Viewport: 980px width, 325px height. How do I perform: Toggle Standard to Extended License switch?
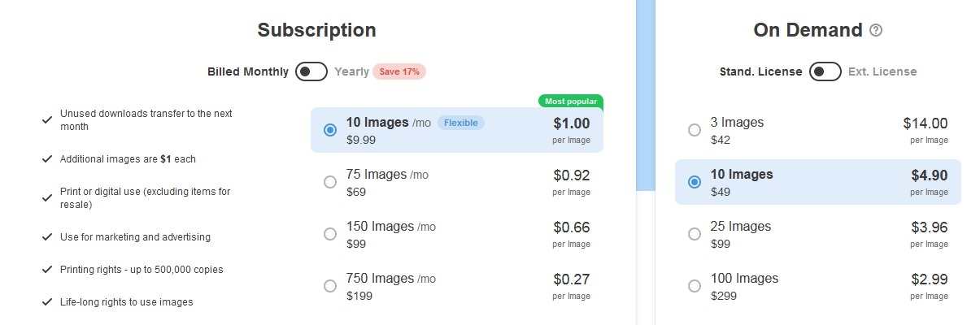(825, 71)
